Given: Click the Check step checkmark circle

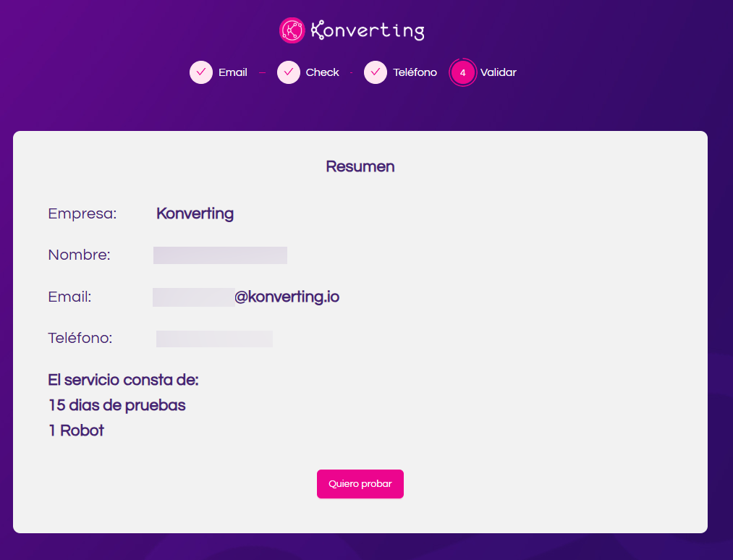Looking at the screenshot, I should pos(289,72).
